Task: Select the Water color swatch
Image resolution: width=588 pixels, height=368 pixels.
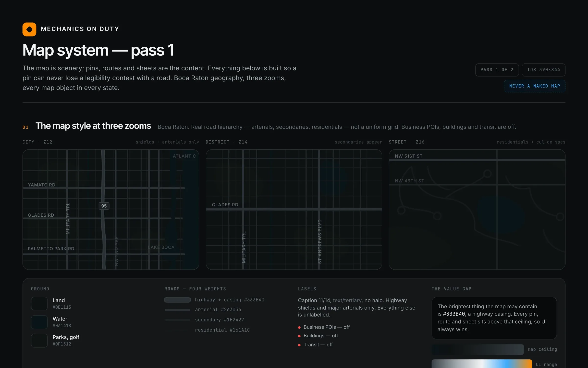Action: point(39,322)
